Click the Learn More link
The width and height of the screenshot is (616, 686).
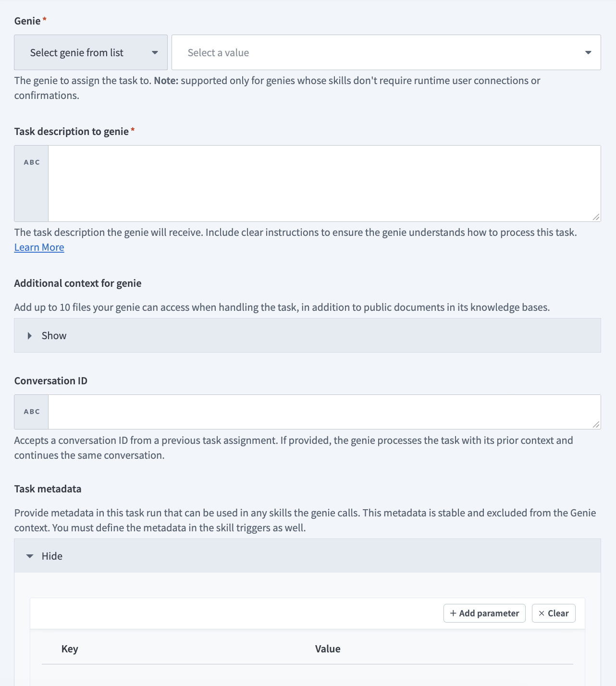(39, 247)
